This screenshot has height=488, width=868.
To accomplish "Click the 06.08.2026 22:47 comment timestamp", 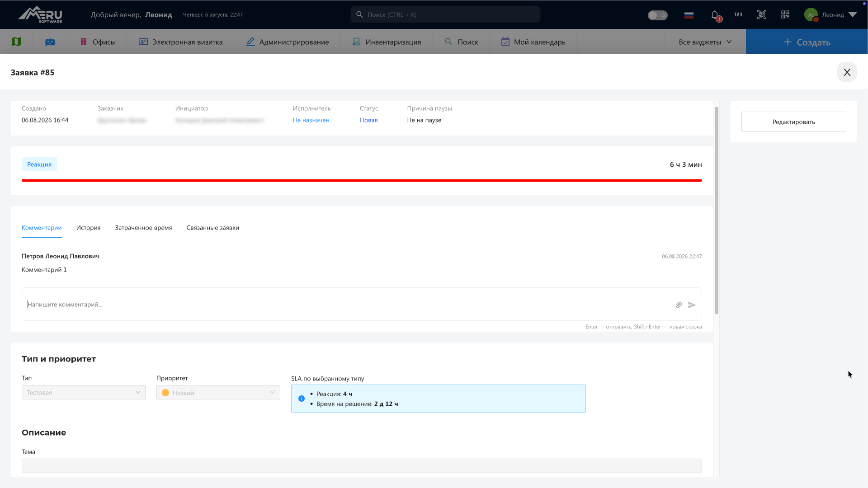I will (x=682, y=256).
